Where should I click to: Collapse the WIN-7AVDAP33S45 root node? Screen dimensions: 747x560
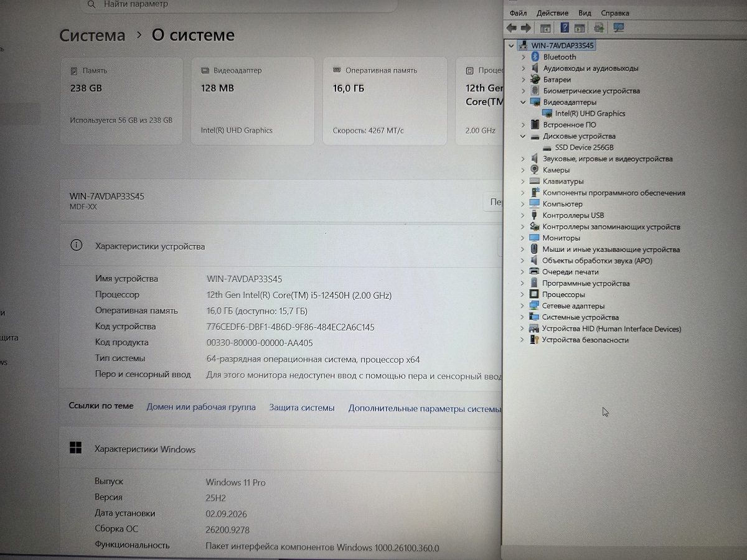pos(512,45)
